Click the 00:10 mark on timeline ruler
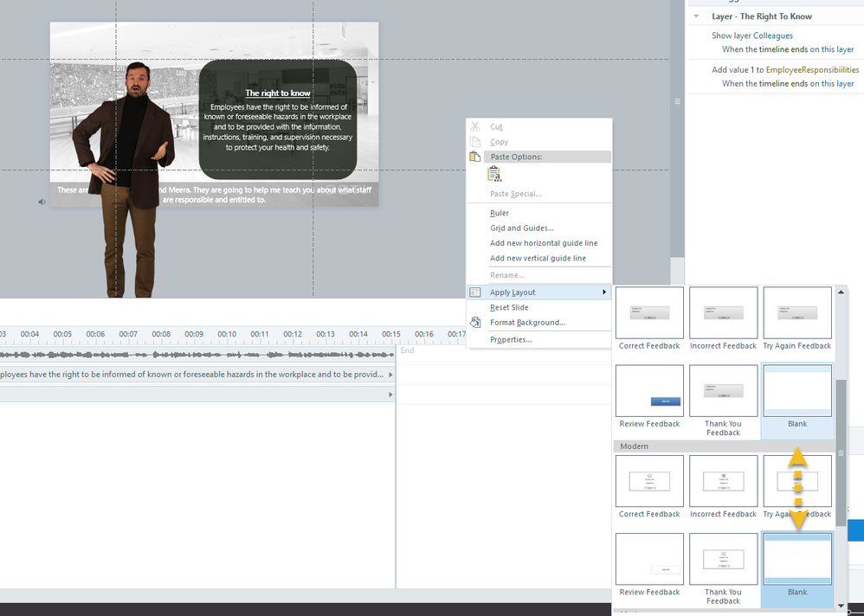 click(x=227, y=334)
